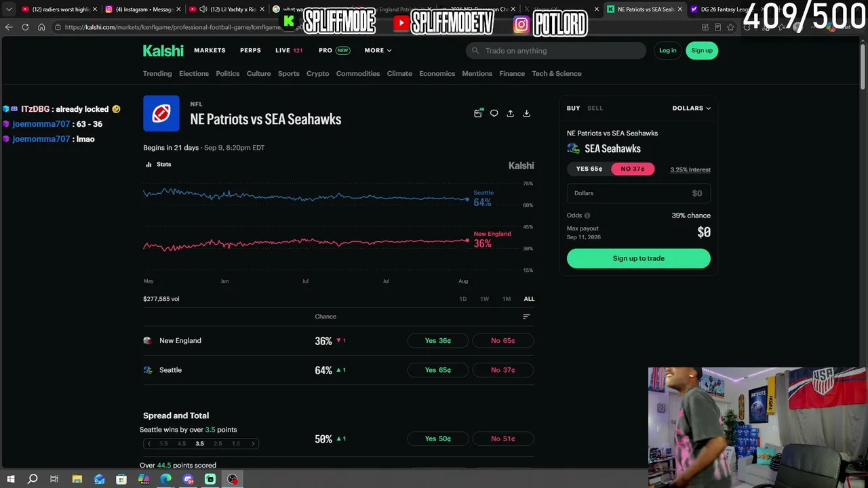The width and height of the screenshot is (868, 488).
Task: Set chart range to 1W
Action: [x=484, y=299]
